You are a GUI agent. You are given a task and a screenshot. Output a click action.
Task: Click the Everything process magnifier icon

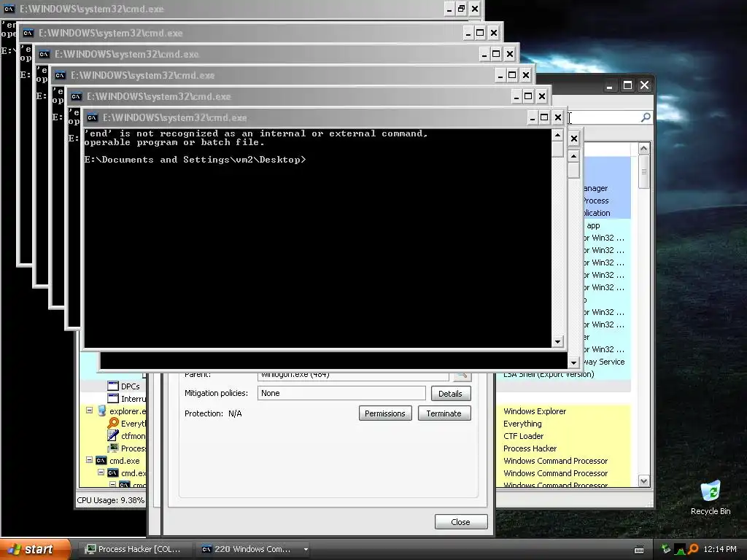[113, 423]
